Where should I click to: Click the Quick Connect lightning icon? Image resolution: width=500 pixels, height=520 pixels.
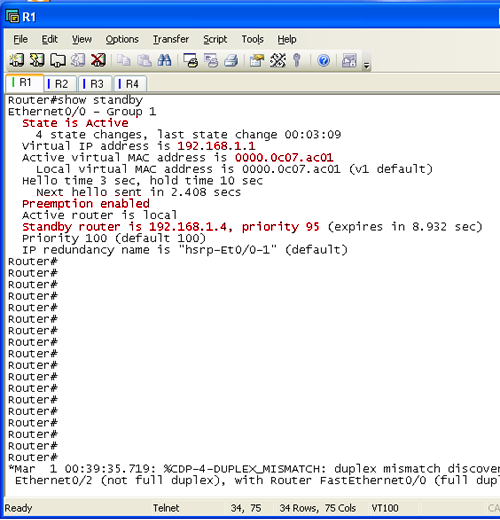(x=37, y=60)
